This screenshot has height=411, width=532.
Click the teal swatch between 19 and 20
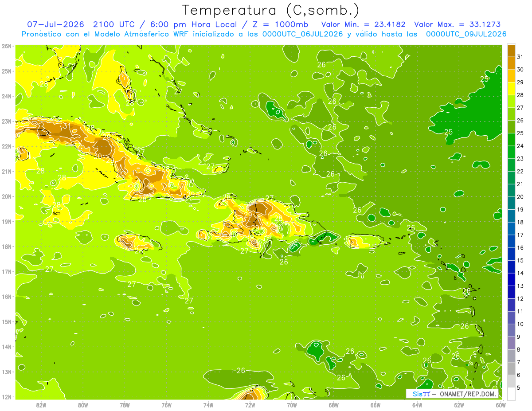512,203
